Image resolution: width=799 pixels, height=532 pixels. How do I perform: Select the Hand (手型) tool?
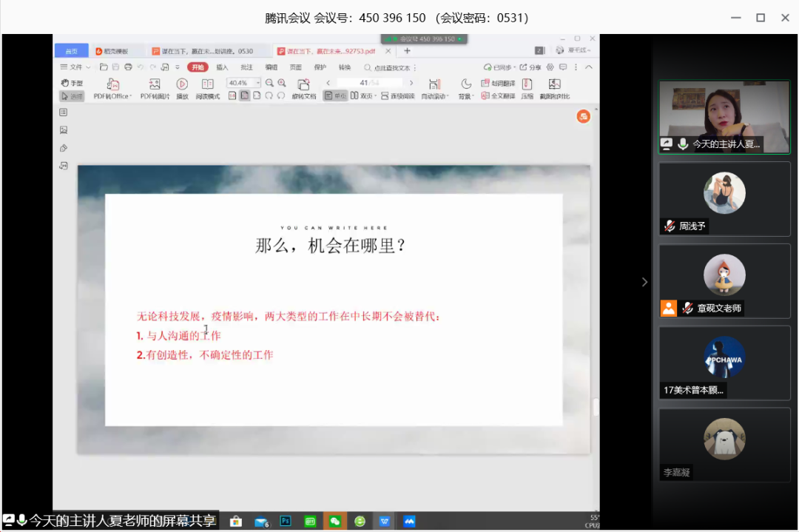[72, 83]
